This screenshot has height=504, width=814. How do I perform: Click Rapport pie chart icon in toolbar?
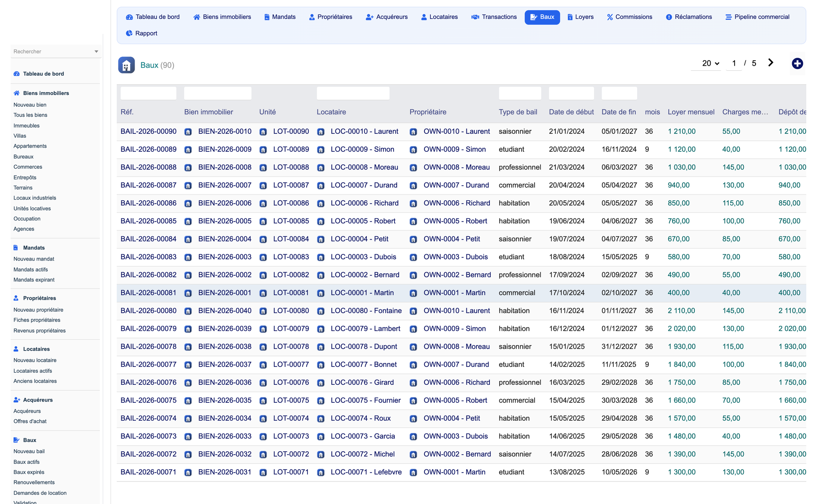(129, 33)
